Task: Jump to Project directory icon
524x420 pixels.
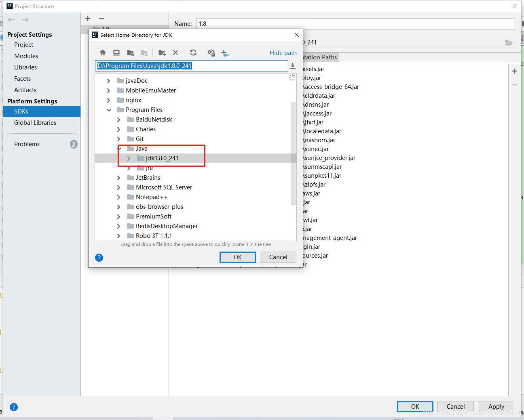Action: pyautogui.click(x=130, y=52)
